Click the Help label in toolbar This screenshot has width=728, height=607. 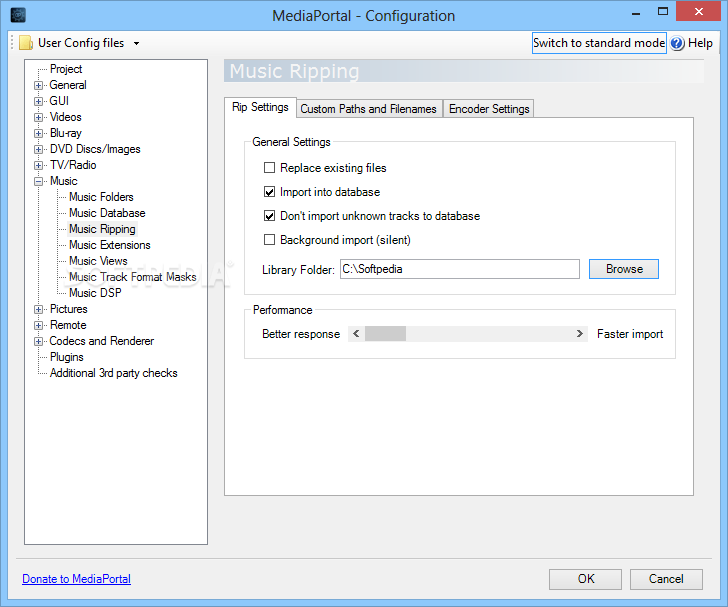700,43
